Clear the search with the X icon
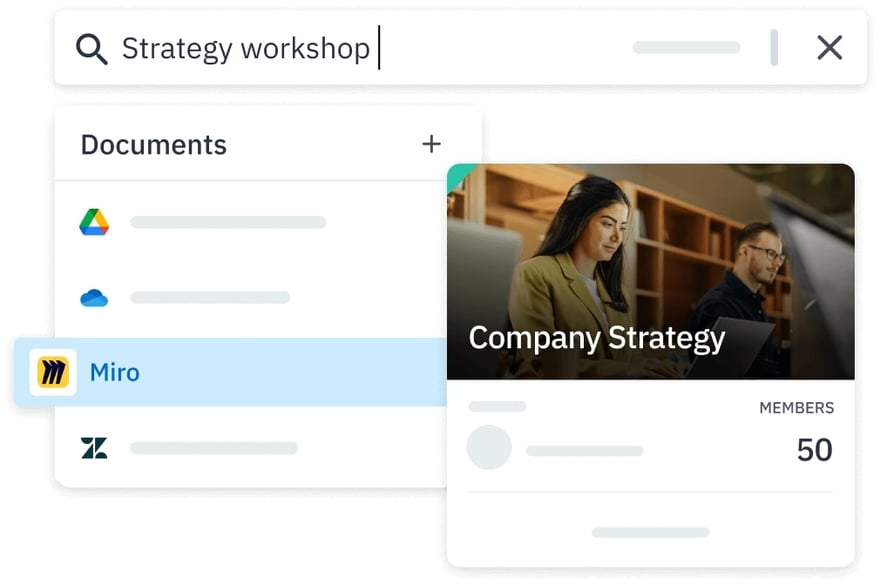Image resolution: width=880 pixels, height=584 pixels. pos(829,48)
